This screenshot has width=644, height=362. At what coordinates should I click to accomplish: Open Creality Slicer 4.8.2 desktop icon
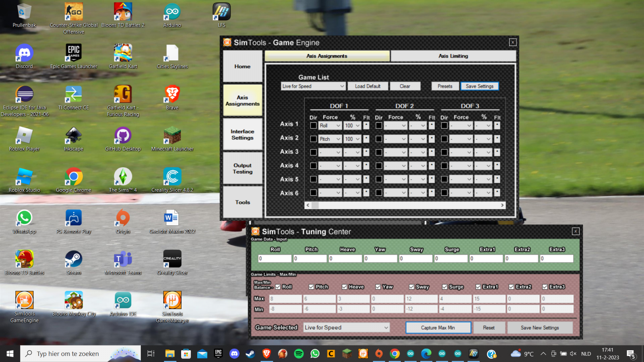click(172, 180)
